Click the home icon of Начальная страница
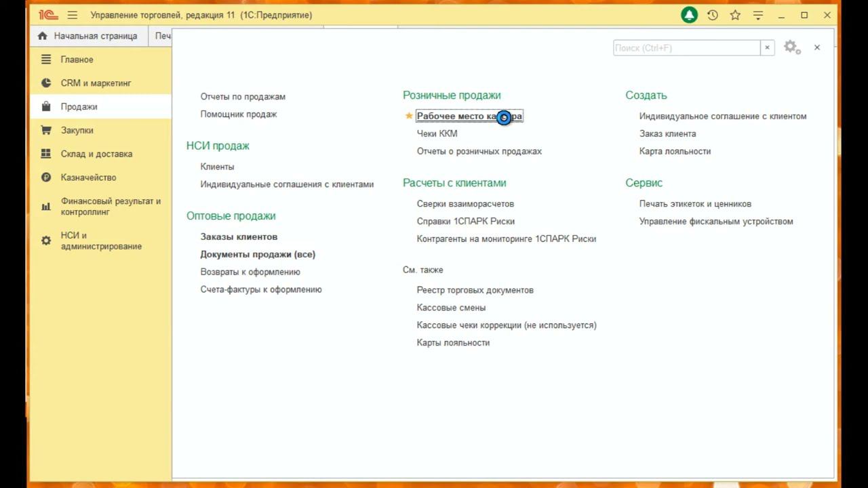The height and width of the screenshot is (488, 868). pyautogui.click(x=43, y=36)
